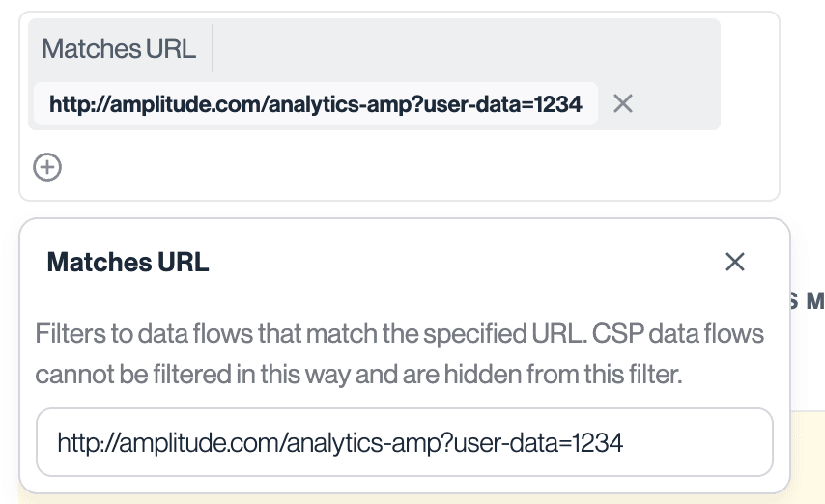Click "http://" at start of popup input
This screenshot has width=825, height=504.
pyautogui.click(x=83, y=443)
